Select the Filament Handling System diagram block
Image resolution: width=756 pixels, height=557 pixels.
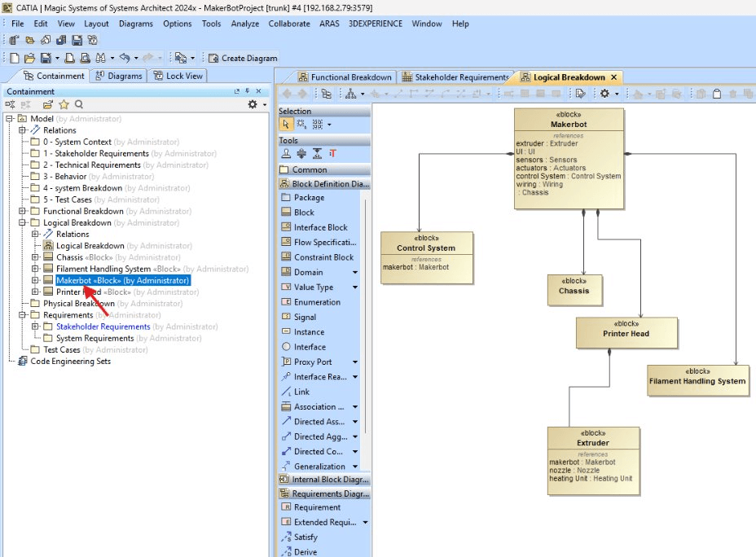[697, 380]
